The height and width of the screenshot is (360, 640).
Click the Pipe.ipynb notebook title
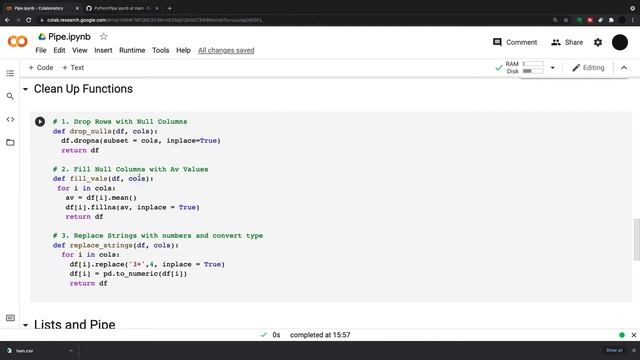(69, 37)
